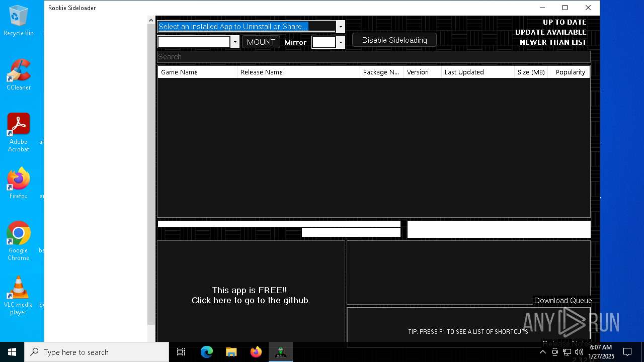Launch Microsoft Edge from the taskbar
Viewport: 644px width, 362px height.
(207, 352)
